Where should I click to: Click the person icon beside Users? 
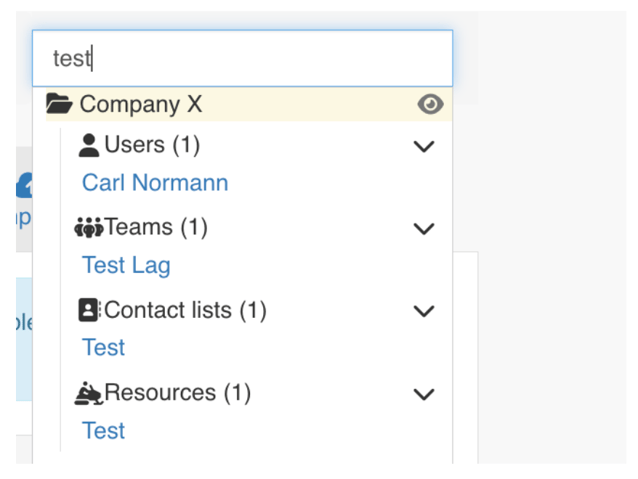[89, 146]
